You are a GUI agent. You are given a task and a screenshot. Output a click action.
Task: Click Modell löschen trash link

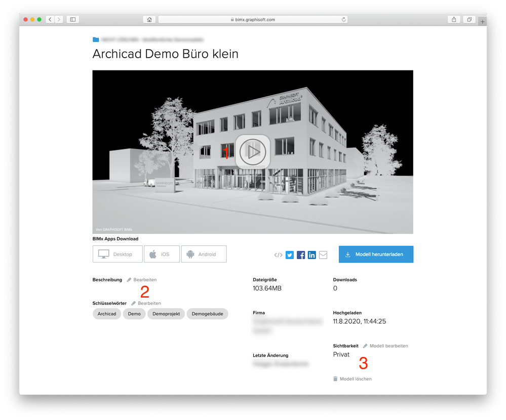(x=353, y=379)
